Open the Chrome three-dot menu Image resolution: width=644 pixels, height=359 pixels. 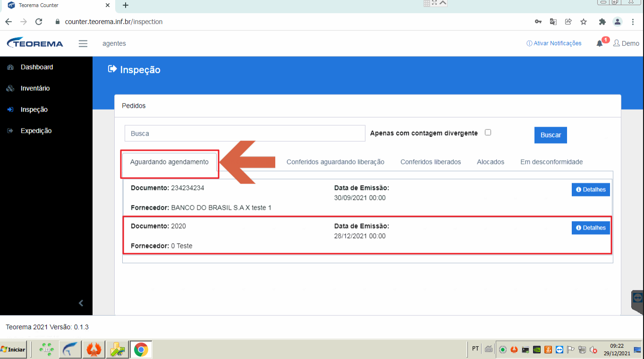(633, 22)
